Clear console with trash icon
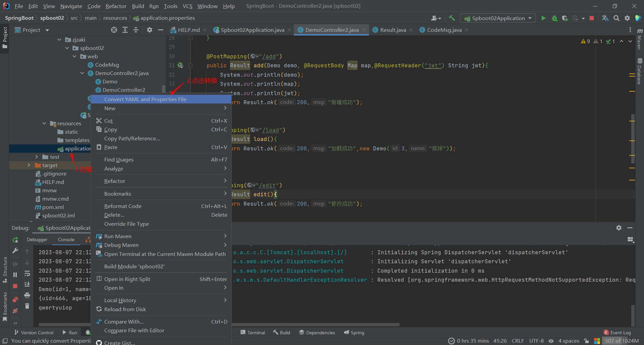 [x=27, y=306]
